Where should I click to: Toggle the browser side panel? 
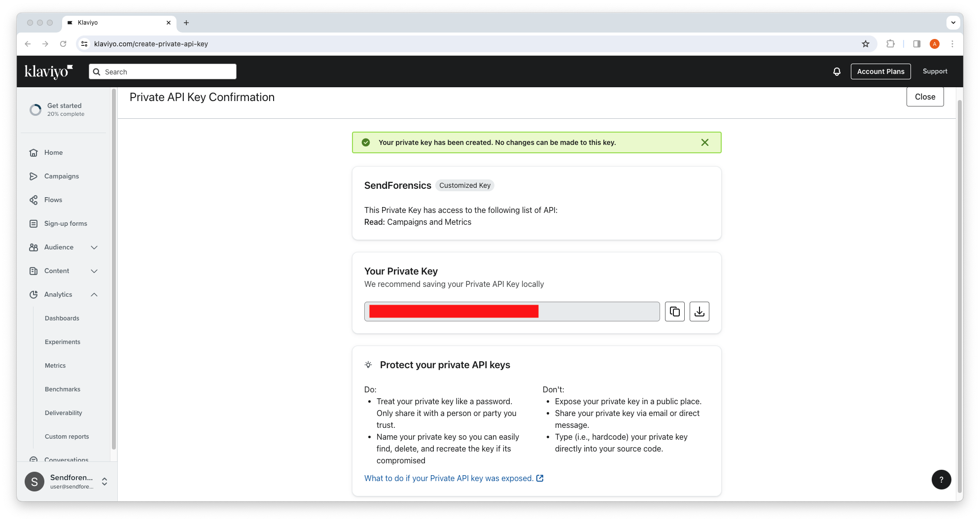pyautogui.click(x=917, y=44)
